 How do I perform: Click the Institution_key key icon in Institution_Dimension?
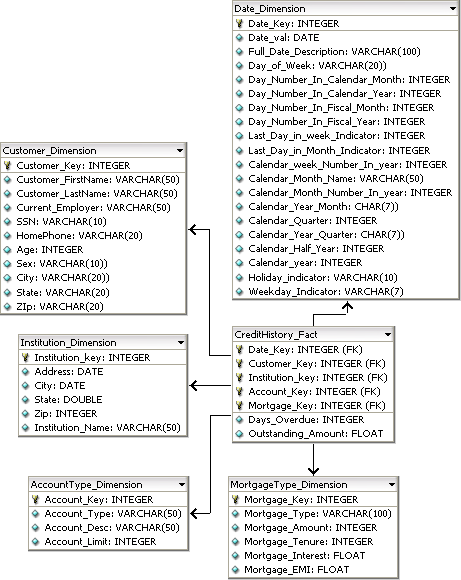pos(25,357)
